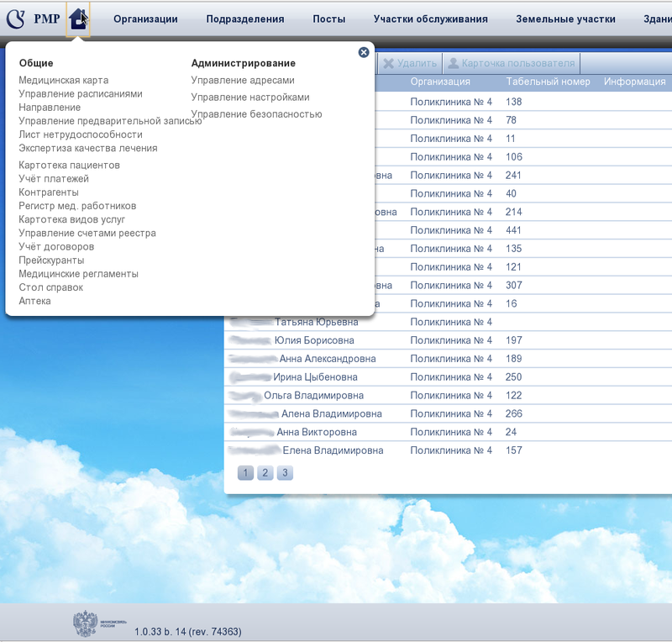The width and height of the screenshot is (672, 642).
Task: Open the Направление module
Action: tap(50, 108)
